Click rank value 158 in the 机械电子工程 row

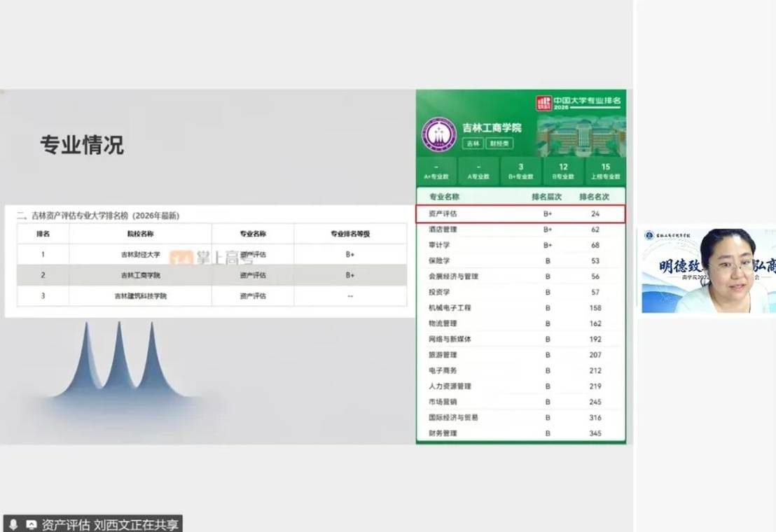click(595, 307)
